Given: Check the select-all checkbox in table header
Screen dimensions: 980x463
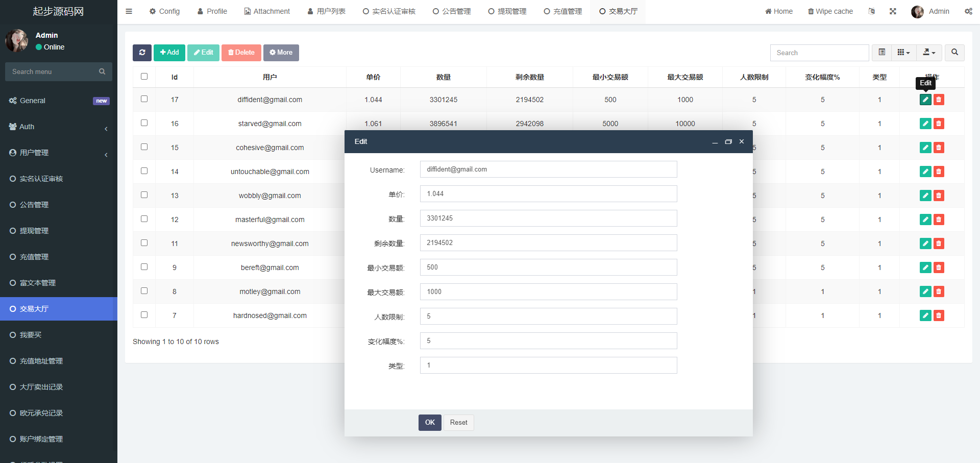Looking at the screenshot, I should pos(144,77).
